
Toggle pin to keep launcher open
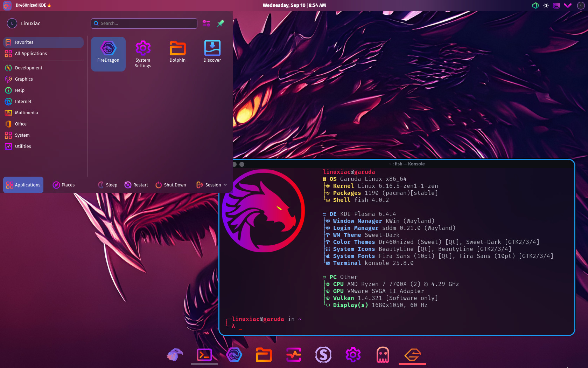click(220, 23)
